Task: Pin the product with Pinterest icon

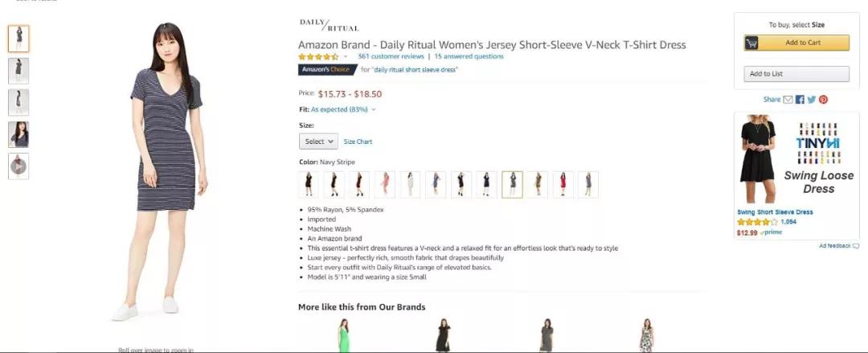Action: [823, 100]
